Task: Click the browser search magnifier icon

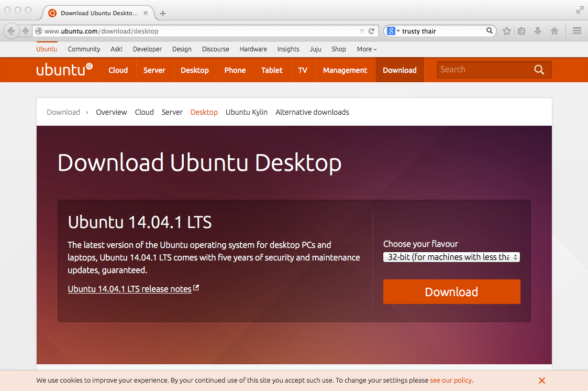Action: pyautogui.click(x=490, y=31)
